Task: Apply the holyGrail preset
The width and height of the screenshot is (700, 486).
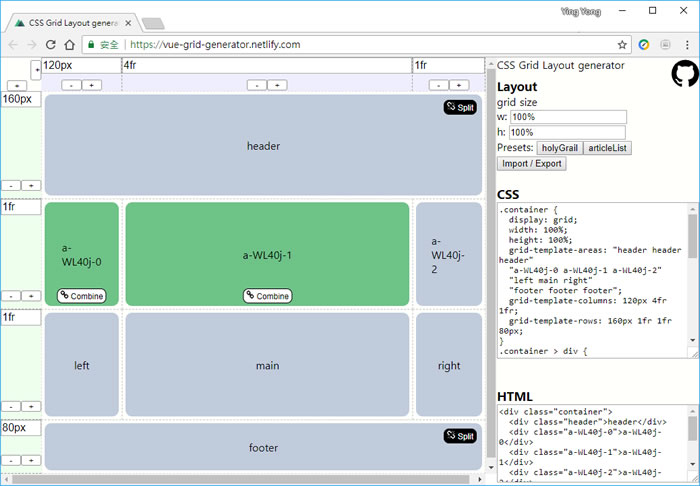Action: [560, 148]
